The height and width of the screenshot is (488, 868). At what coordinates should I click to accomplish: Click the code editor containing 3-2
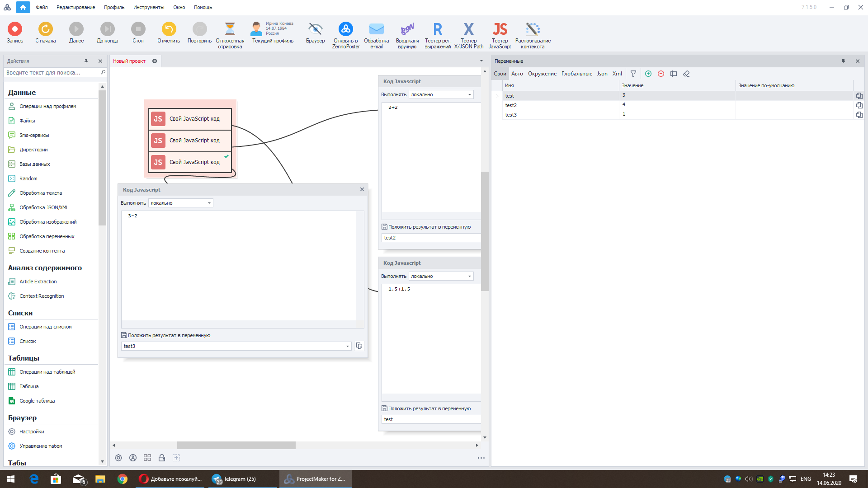(x=239, y=266)
